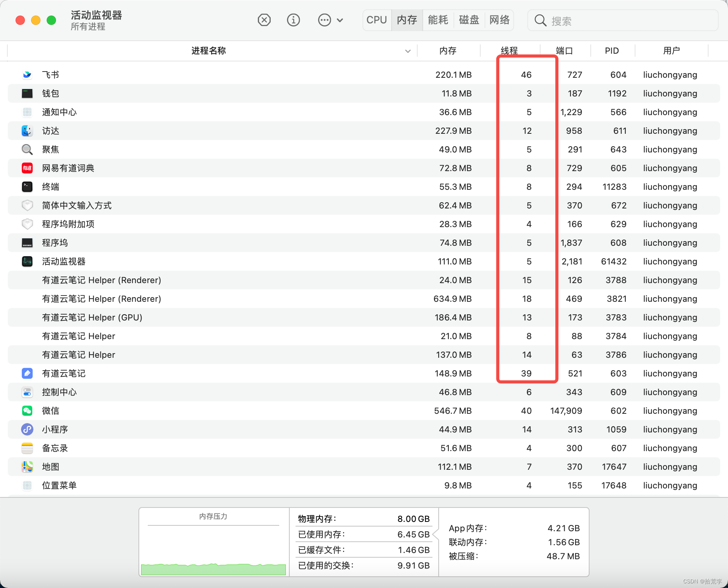This screenshot has width=728, height=588.
Task: Click the 活动监视器 process icon
Action: [27, 261]
